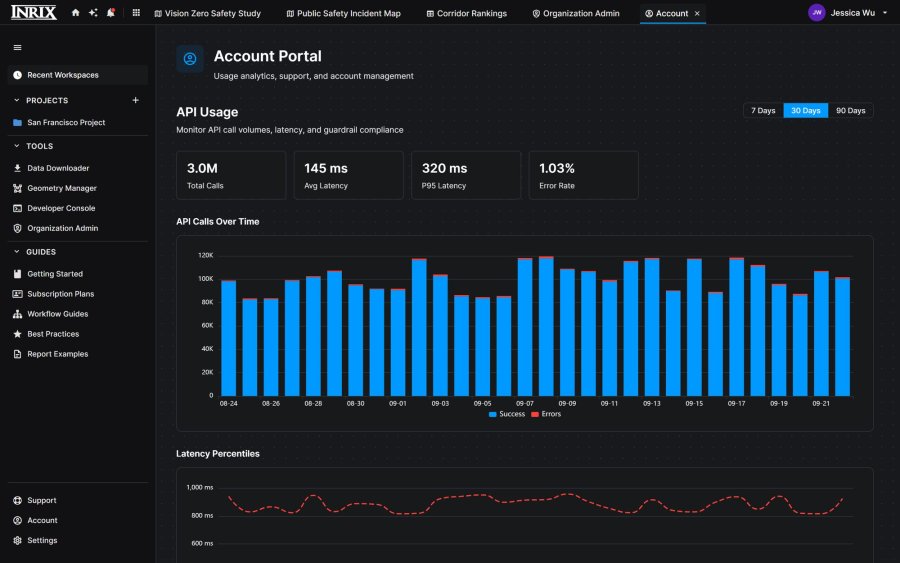Switch to Vision Zero Safety Study tab
This screenshot has width=900, height=563.
207,13
